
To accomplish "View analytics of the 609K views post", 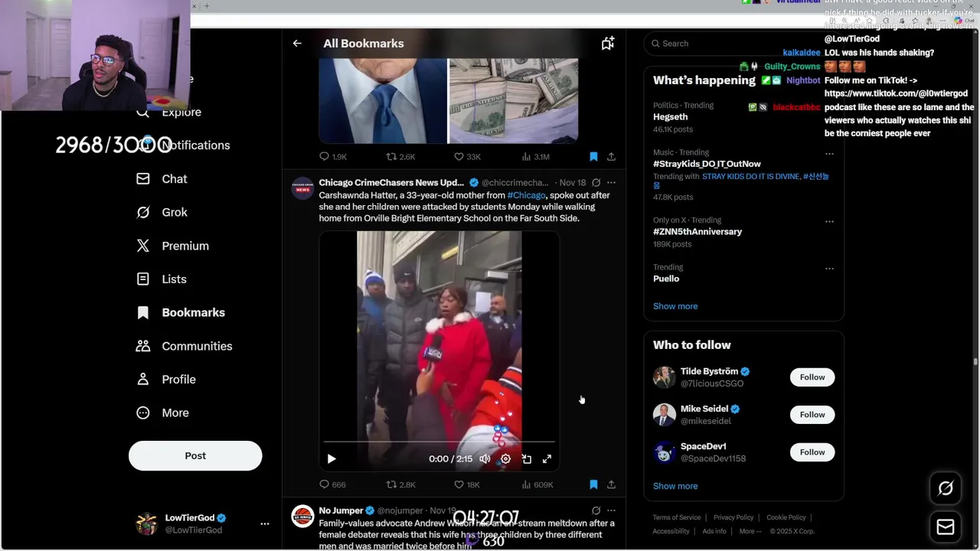I will (537, 484).
